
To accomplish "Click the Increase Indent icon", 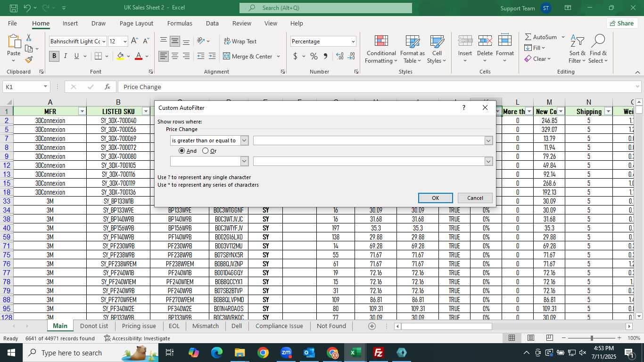I will coord(212,56).
